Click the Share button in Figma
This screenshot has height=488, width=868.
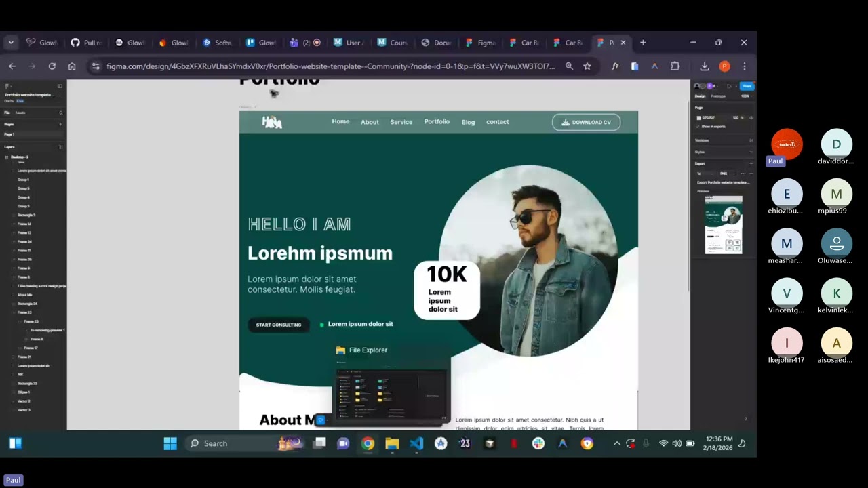[747, 86]
